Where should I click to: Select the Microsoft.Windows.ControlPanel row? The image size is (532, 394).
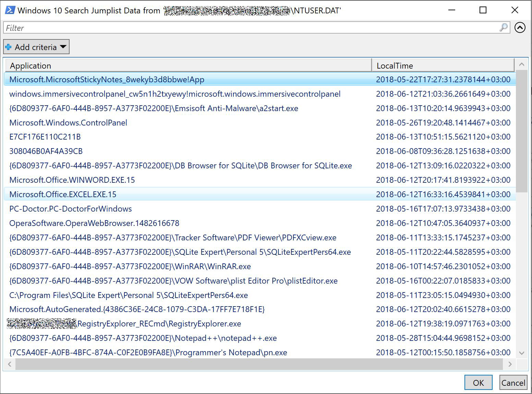260,123
